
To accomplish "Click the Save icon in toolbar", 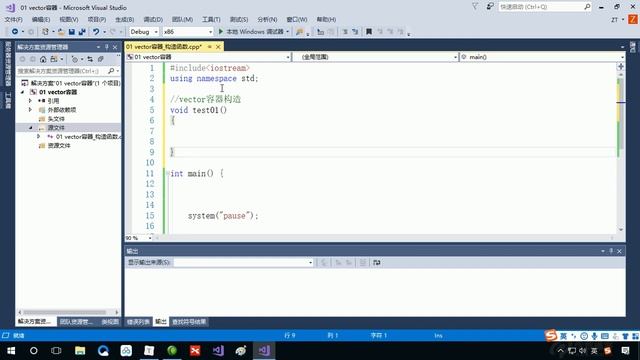I will [x=72, y=31].
